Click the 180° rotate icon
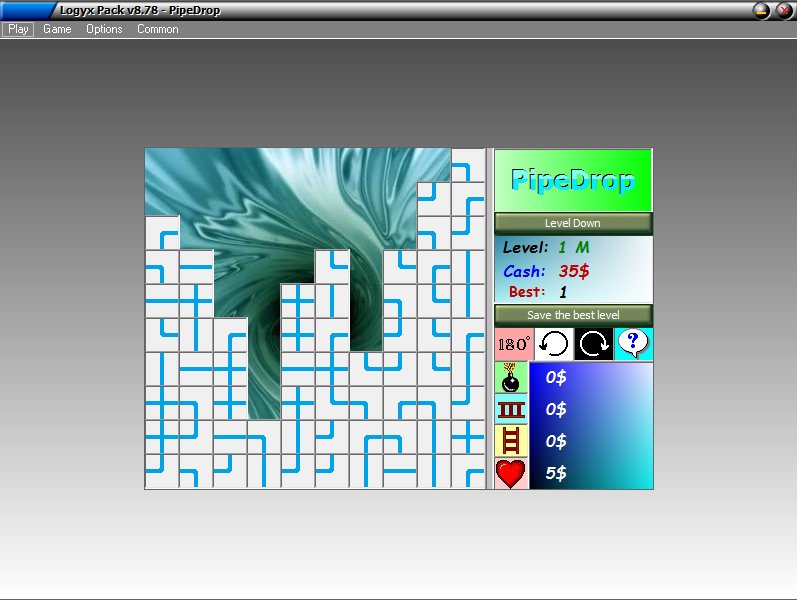This screenshot has height=600, width=797. [513, 344]
